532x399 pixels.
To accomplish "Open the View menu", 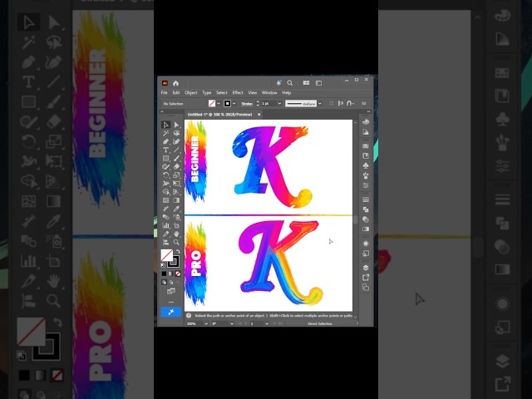I will pyautogui.click(x=253, y=92).
